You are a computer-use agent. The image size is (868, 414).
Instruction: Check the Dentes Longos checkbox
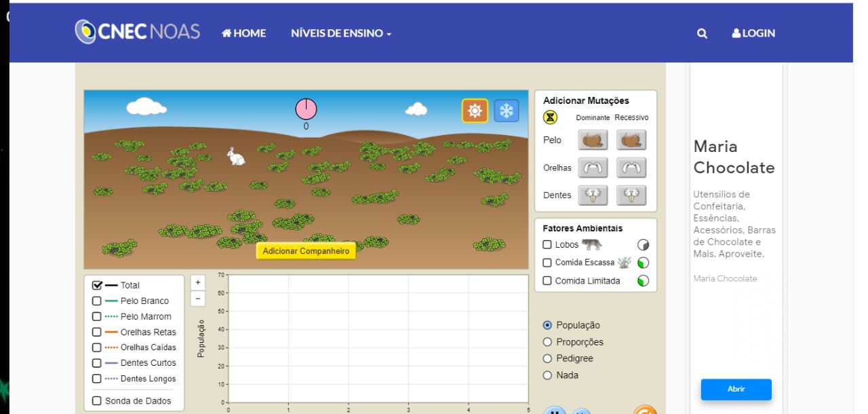pyautogui.click(x=96, y=379)
